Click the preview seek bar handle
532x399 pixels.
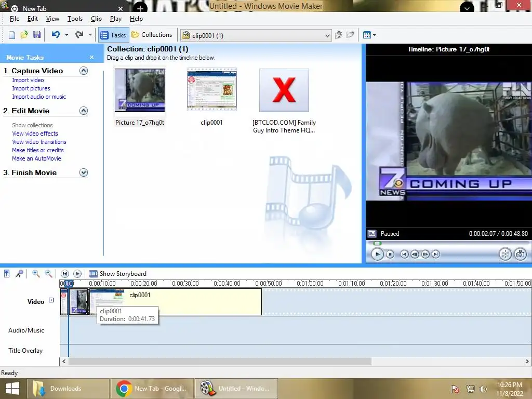(377, 243)
